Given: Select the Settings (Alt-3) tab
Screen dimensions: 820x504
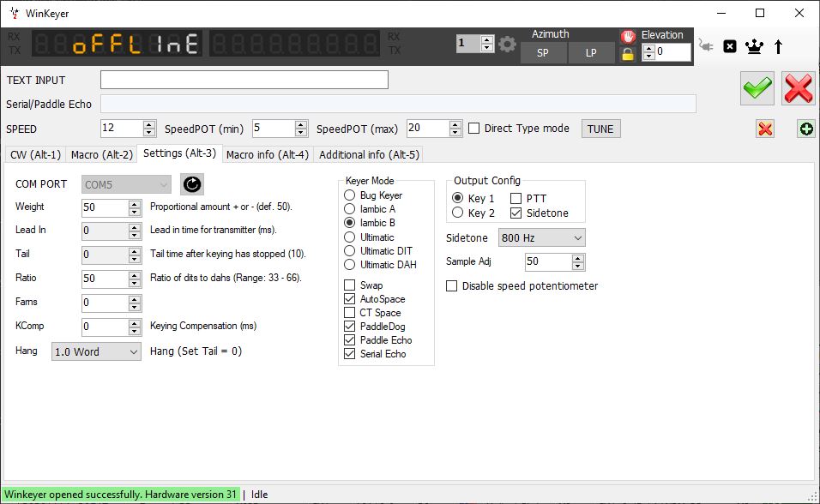Looking at the screenshot, I should [179, 153].
